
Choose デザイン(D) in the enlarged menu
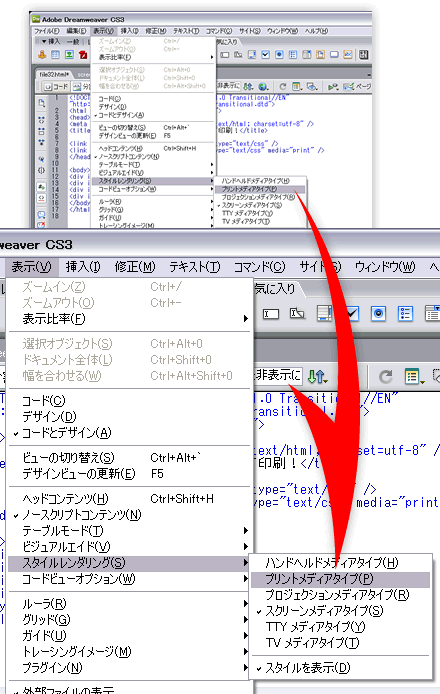[x=130, y=417]
